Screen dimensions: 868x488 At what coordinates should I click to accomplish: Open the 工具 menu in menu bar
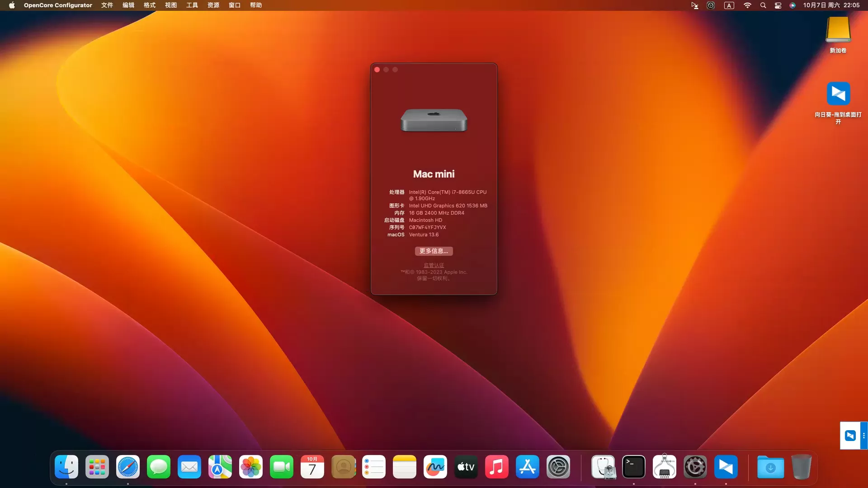tap(192, 5)
